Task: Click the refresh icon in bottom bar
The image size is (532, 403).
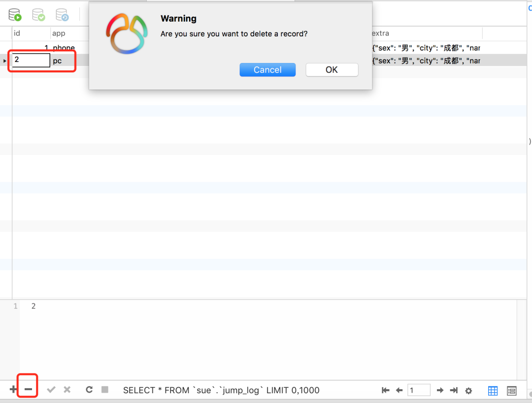Action: [89, 390]
